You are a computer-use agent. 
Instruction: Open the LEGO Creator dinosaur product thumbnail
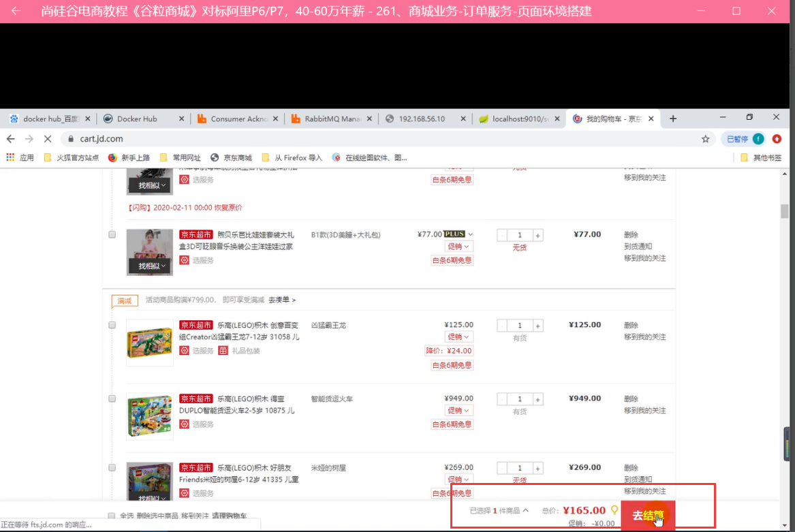pyautogui.click(x=150, y=343)
